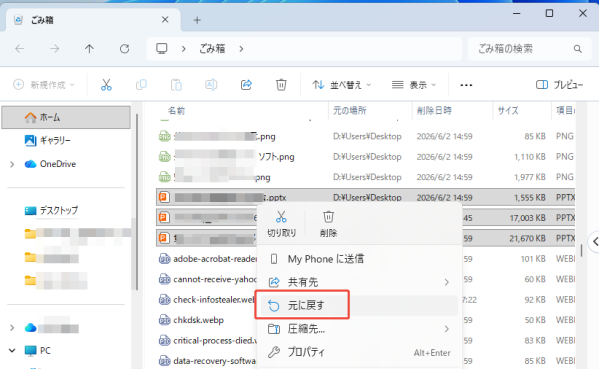Expand the 共有先 submenu arrow
This screenshot has width=599, height=369.
[447, 282]
